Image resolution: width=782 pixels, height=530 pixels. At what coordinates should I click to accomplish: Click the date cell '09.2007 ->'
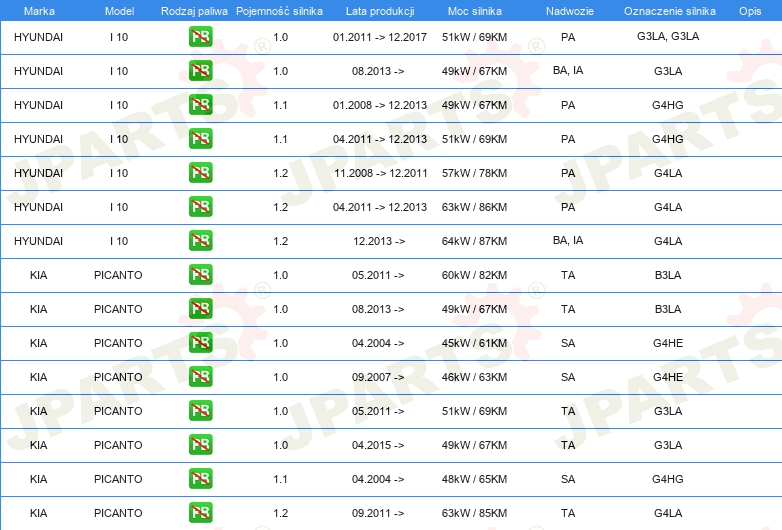[378, 377]
